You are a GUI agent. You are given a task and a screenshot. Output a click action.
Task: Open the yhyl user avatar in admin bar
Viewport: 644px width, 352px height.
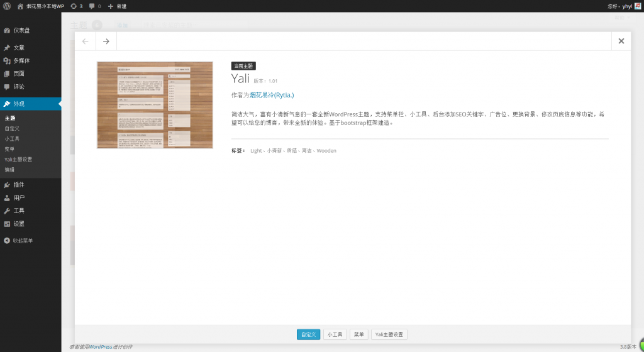pos(638,6)
